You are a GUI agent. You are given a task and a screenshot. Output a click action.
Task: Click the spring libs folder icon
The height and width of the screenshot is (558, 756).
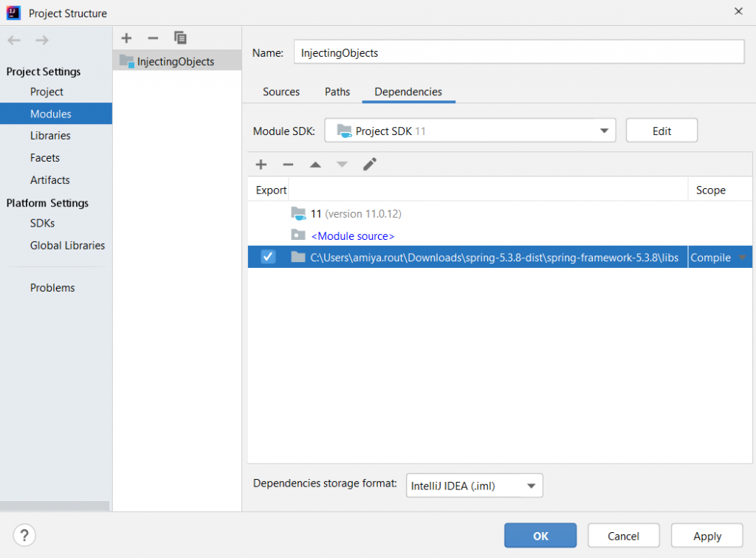298,258
